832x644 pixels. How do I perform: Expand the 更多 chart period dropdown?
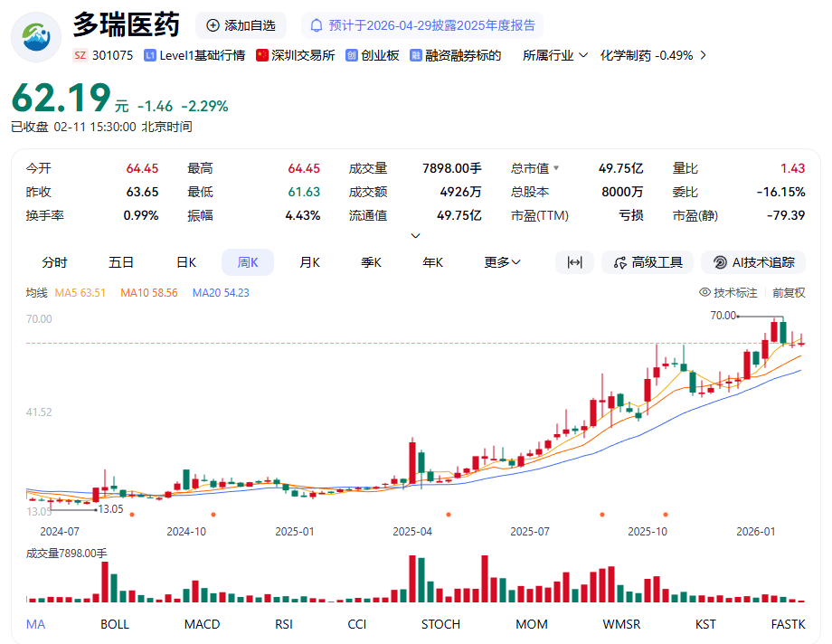[x=501, y=261]
